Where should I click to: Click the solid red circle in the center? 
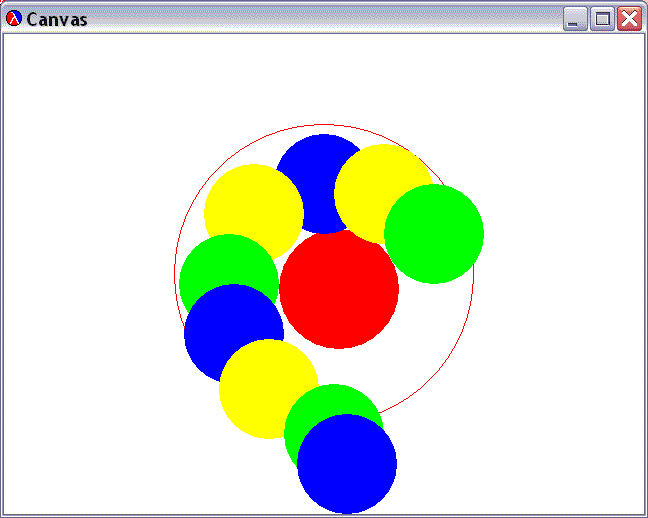339,290
